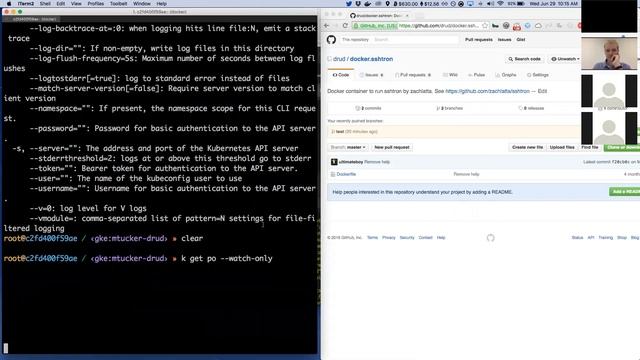The height and width of the screenshot is (360, 640).
Task: Open the 2 commits link
Action: click(368, 109)
